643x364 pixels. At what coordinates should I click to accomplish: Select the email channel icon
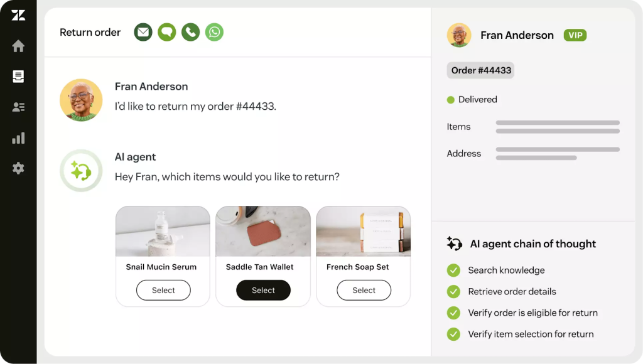[x=143, y=31]
